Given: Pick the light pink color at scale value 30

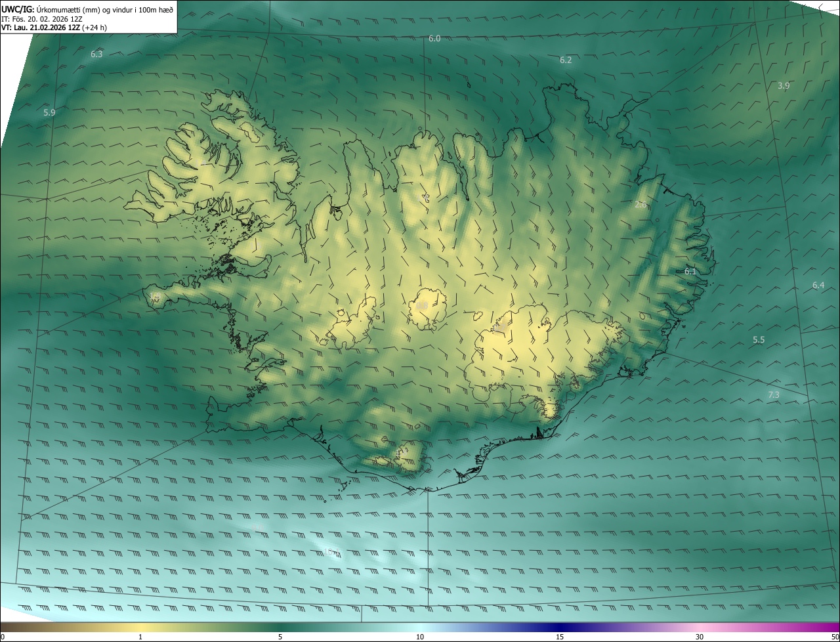Looking at the screenshot, I should (x=700, y=627).
